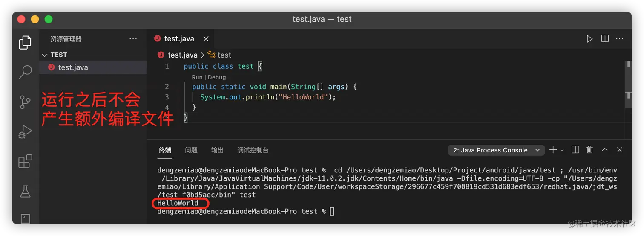Open the explorer panel more actions menu

click(x=133, y=39)
